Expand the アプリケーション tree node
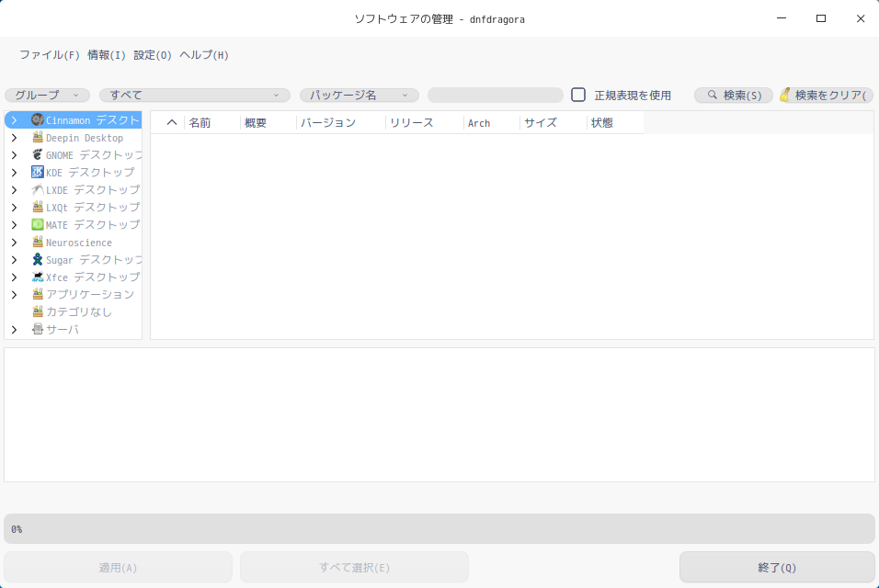The image size is (879, 588). coord(15,295)
